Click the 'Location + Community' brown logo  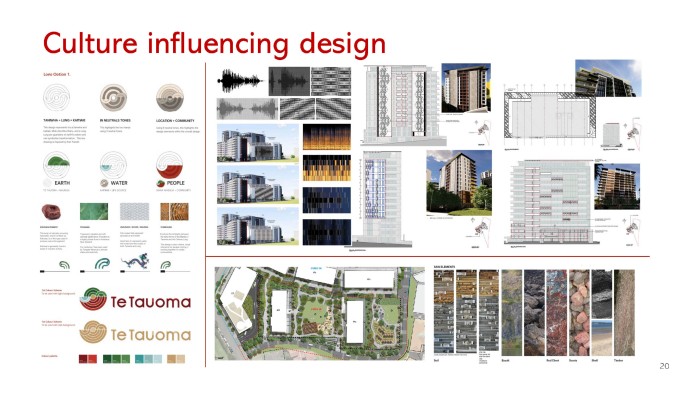(x=170, y=98)
